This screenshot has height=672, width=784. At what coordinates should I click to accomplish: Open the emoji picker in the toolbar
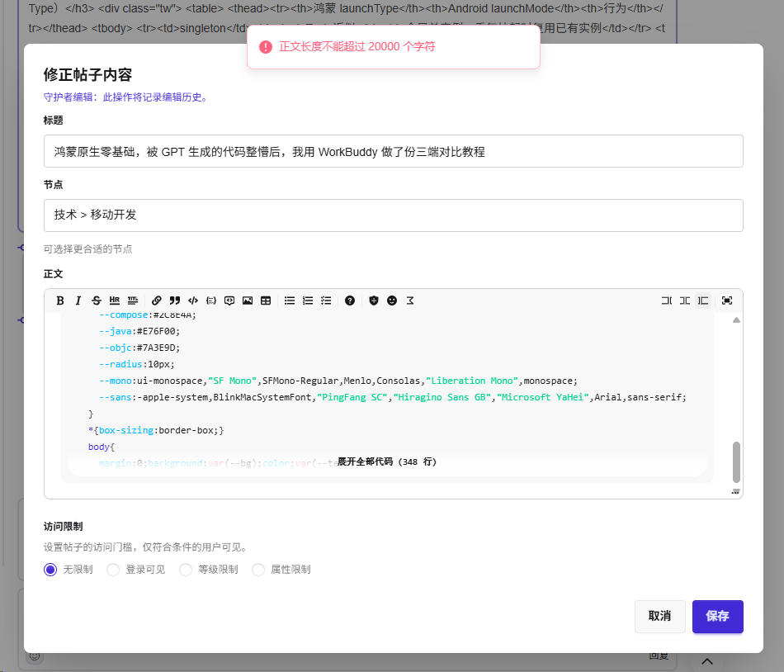pyautogui.click(x=392, y=301)
